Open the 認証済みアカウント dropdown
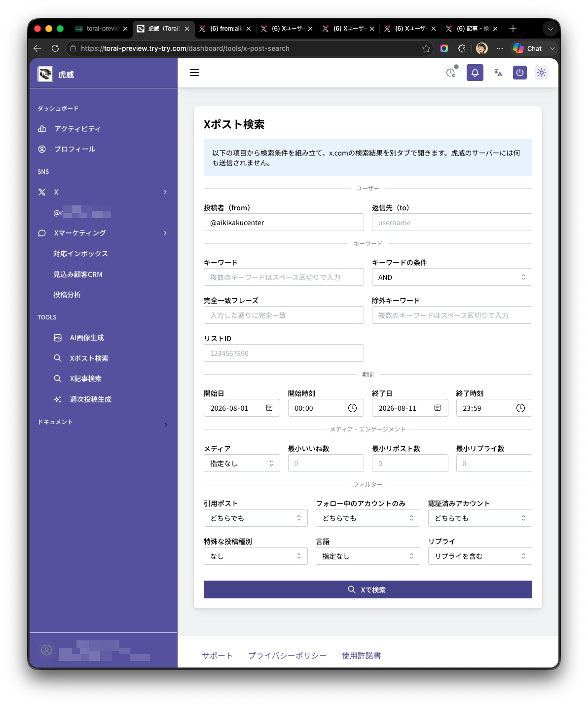Screen dimensions: 588x706 pos(480,518)
